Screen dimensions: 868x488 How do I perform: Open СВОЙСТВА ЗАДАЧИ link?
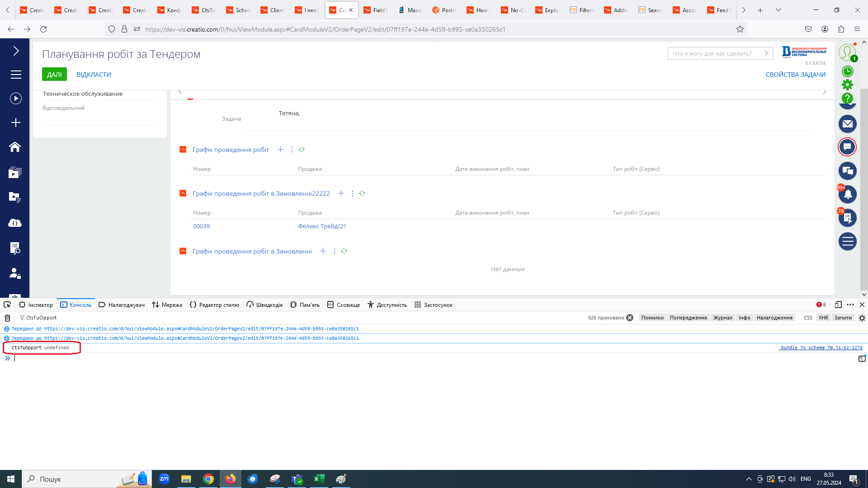795,75
